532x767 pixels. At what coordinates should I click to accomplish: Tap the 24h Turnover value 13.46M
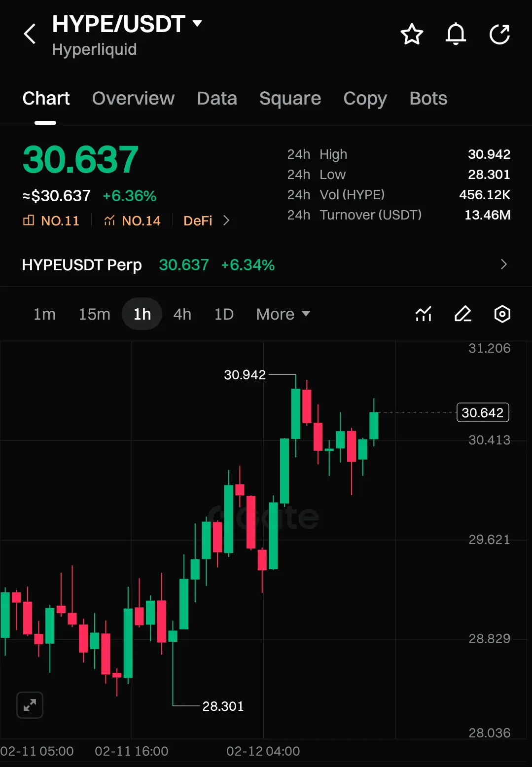coord(488,215)
